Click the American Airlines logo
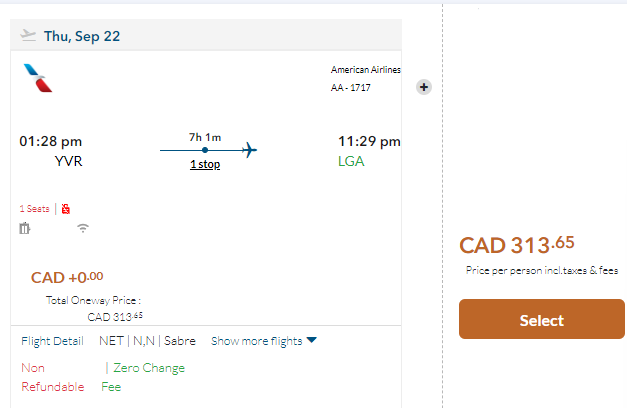Screen dimensions: 627x408 click(37, 78)
